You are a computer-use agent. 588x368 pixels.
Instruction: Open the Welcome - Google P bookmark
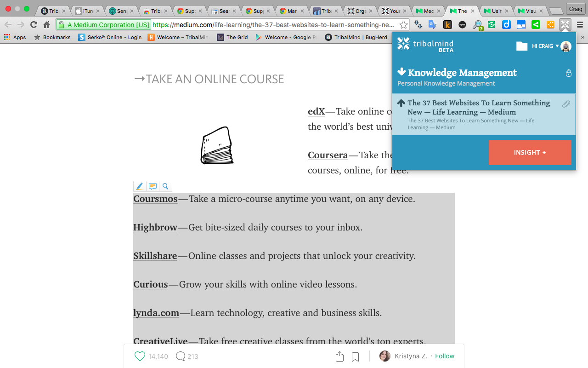click(x=285, y=37)
